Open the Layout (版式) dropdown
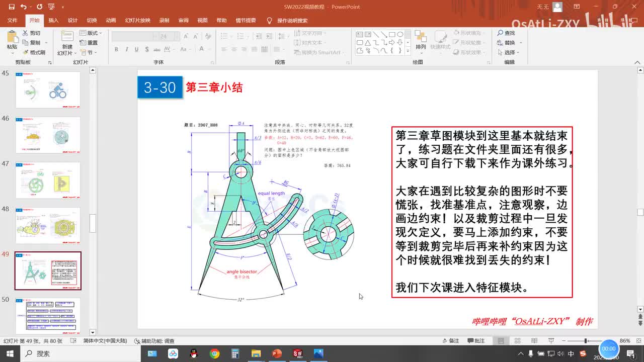The image size is (644, 362). 90,33
